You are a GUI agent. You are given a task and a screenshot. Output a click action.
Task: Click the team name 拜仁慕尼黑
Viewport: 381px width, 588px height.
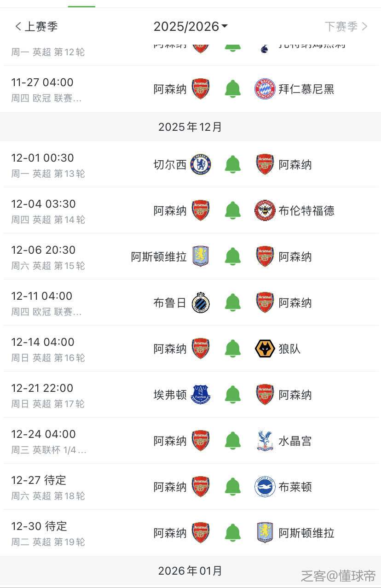306,89
